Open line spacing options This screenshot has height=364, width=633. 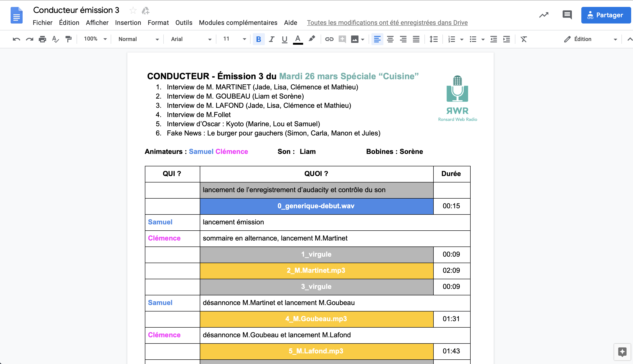(x=433, y=39)
